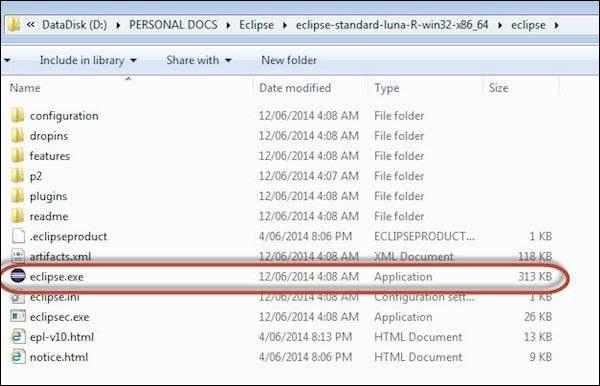
Task: Click HTML Document type of notice.html row
Action: 418,357
